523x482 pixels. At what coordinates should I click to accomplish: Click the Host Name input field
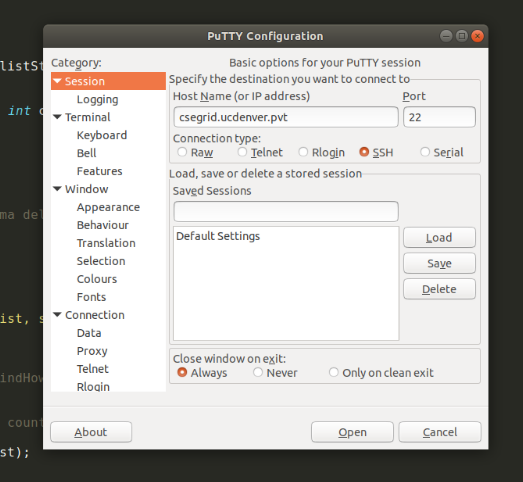(x=286, y=117)
